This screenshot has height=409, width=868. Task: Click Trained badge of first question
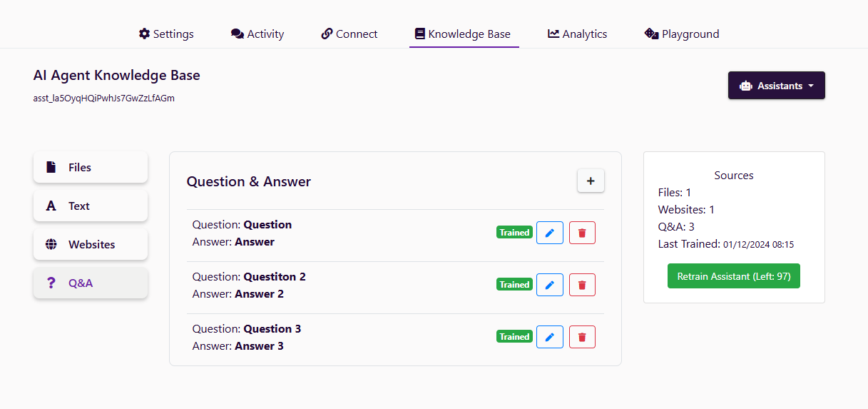(514, 232)
